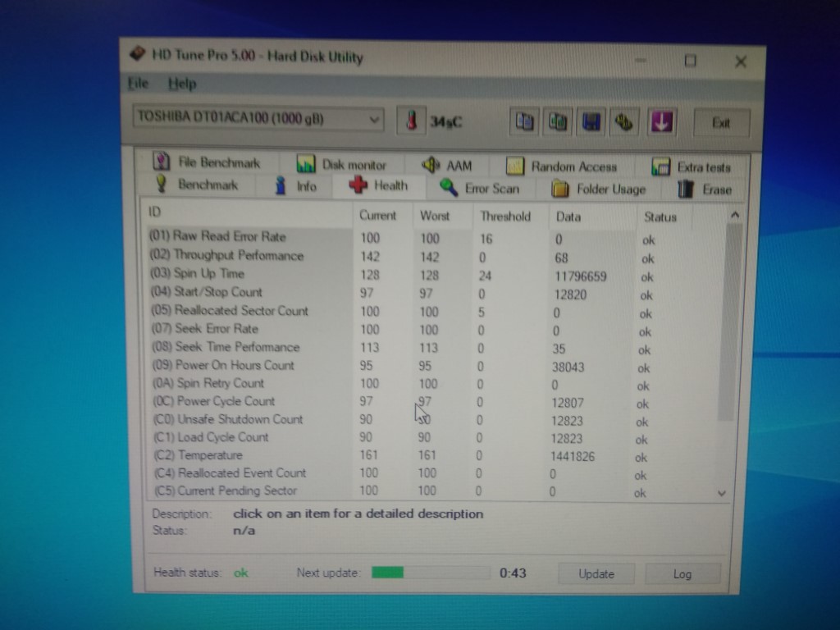The image size is (840, 630).
Task: Click the Log button
Action: tap(682, 574)
